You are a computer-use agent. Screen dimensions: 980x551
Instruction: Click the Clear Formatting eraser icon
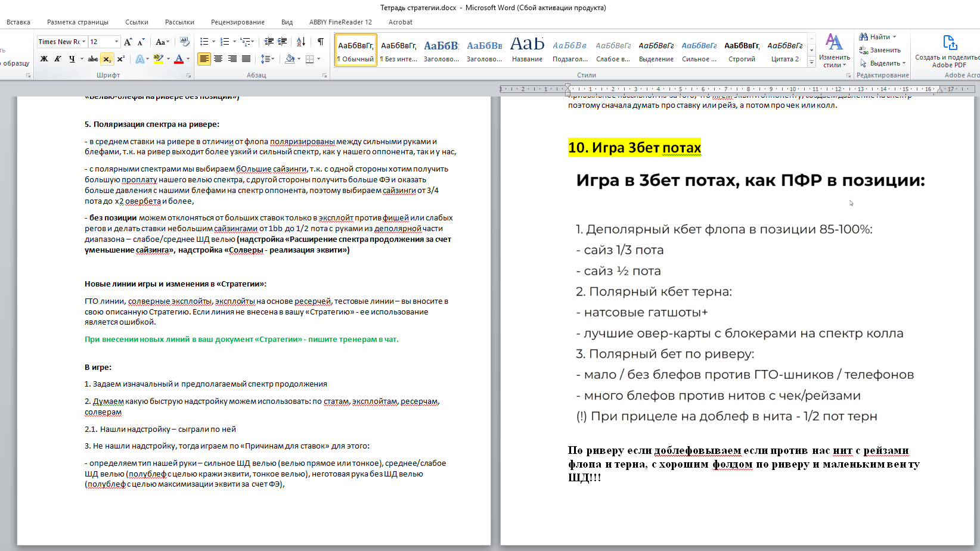[185, 42]
